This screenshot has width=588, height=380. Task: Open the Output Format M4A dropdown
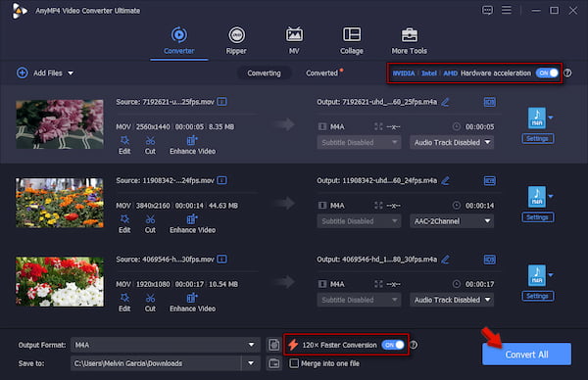click(x=166, y=345)
